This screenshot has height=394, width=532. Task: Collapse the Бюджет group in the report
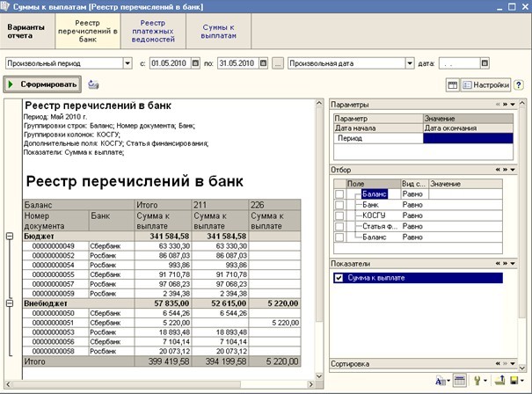coord(10,236)
